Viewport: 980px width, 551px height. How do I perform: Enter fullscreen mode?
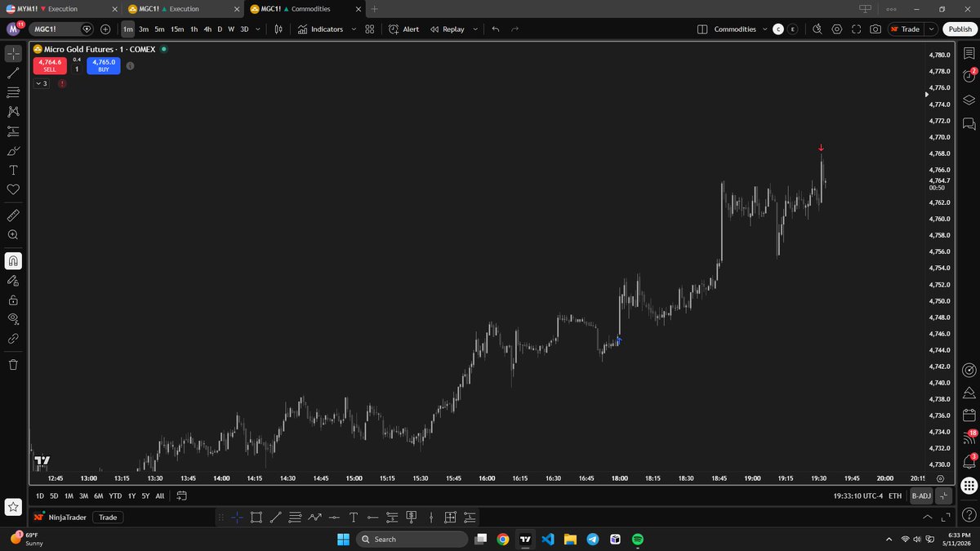coord(857,29)
